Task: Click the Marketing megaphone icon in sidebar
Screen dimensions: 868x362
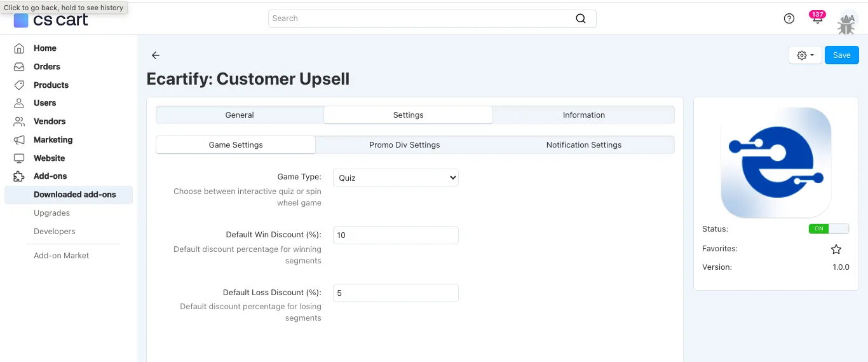Action: coord(20,140)
